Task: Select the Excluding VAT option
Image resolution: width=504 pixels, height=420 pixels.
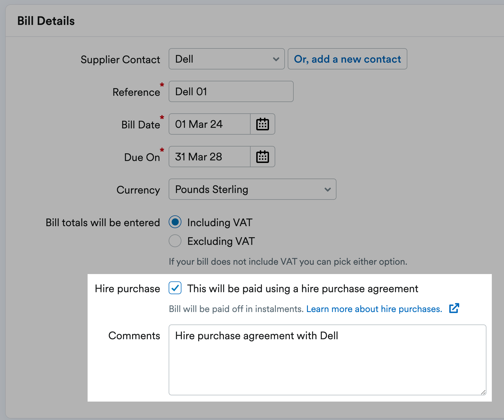Action: [x=175, y=241]
